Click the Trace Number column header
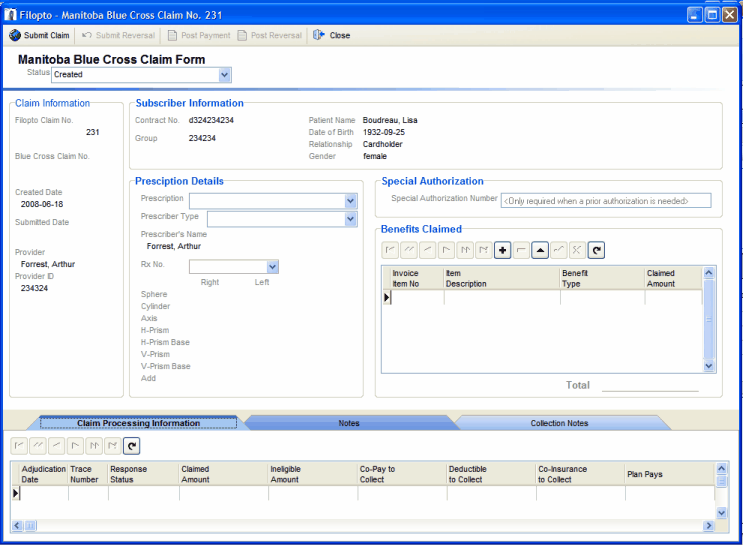This screenshot has height=545, width=743. point(88,474)
